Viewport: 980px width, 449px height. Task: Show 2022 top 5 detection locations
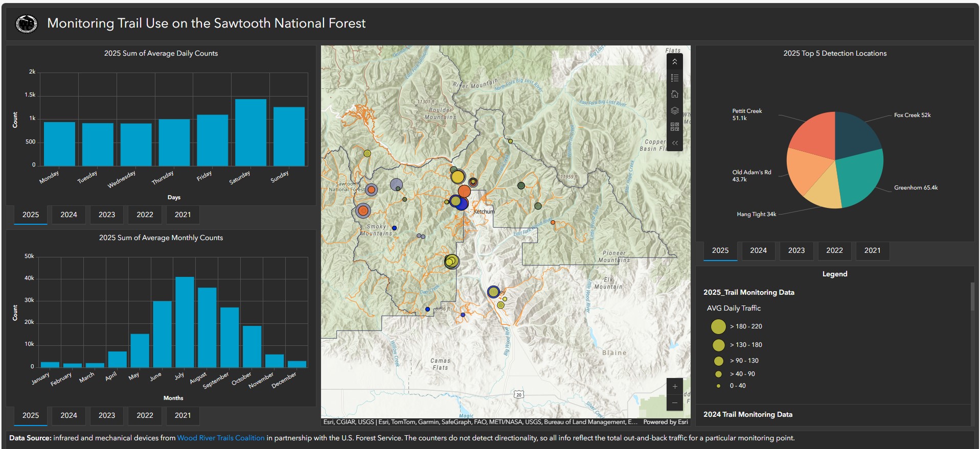834,250
